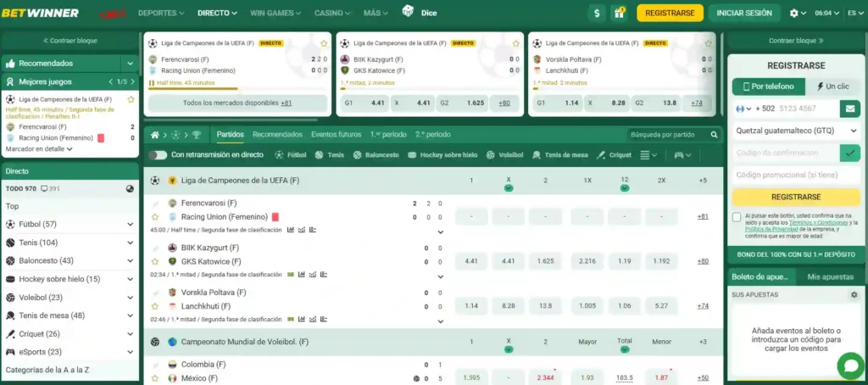This screenshot has width=868, height=385.
Task: Select Un clic registration tab
Action: coord(832,86)
